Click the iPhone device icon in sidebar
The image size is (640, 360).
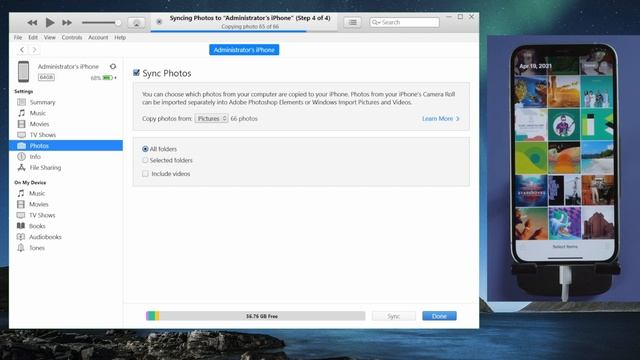tap(23, 71)
